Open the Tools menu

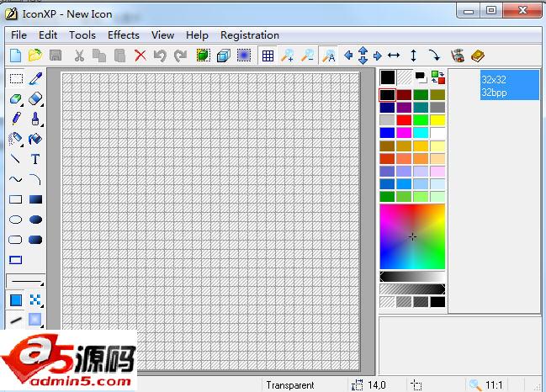tap(82, 35)
